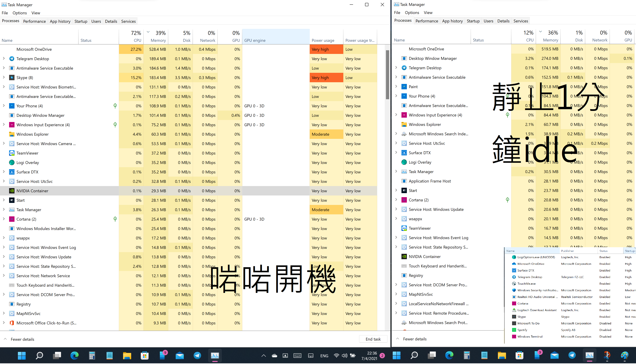The image size is (636, 364).
Task: Select the Telegram Desktop process icon
Action: pos(12,58)
